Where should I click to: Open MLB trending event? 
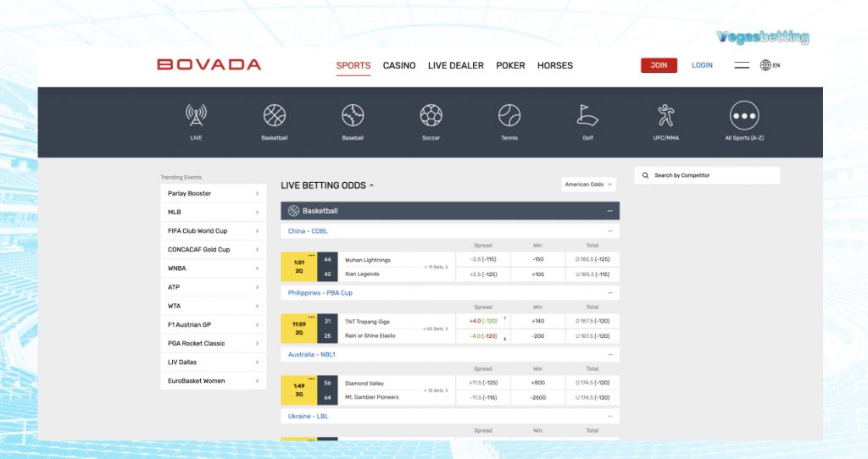pyautogui.click(x=213, y=213)
